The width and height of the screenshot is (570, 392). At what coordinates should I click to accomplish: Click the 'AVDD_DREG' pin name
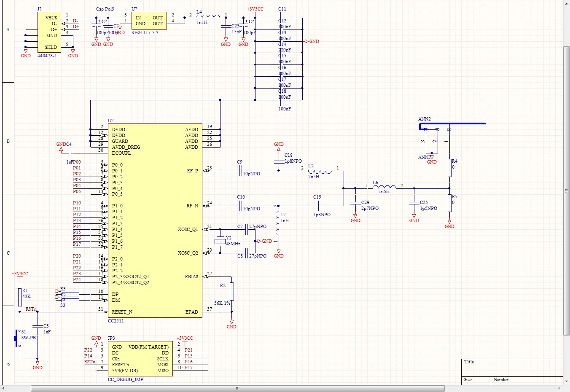pos(126,147)
